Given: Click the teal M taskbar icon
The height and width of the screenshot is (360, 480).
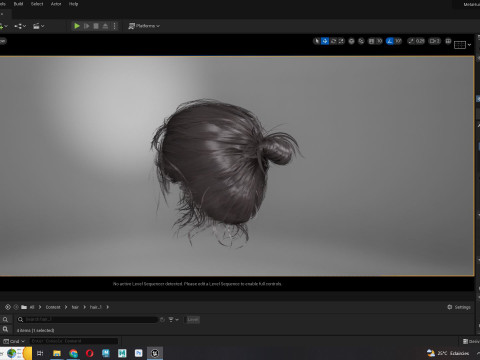Looking at the screenshot, I should click(x=122, y=353).
